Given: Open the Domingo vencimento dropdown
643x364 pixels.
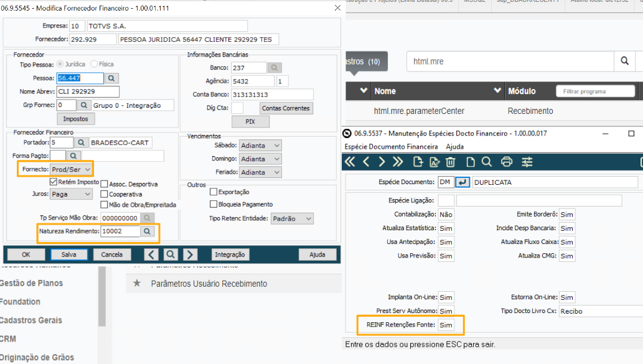Looking at the screenshot, I should click(x=260, y=159).
